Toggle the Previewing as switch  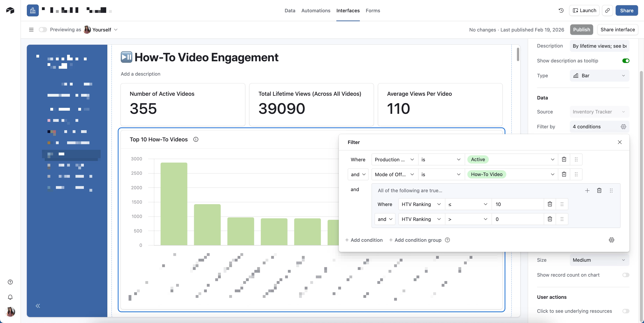click(43, 30)
